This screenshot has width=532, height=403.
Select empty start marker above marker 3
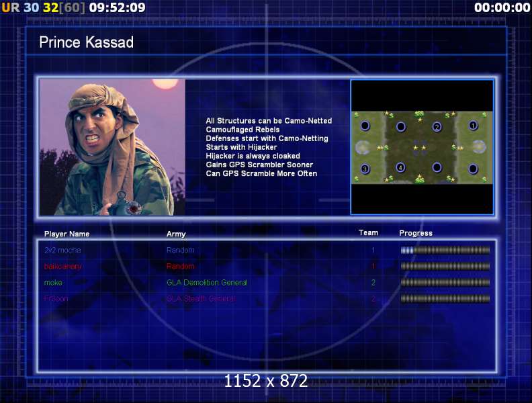365,126
